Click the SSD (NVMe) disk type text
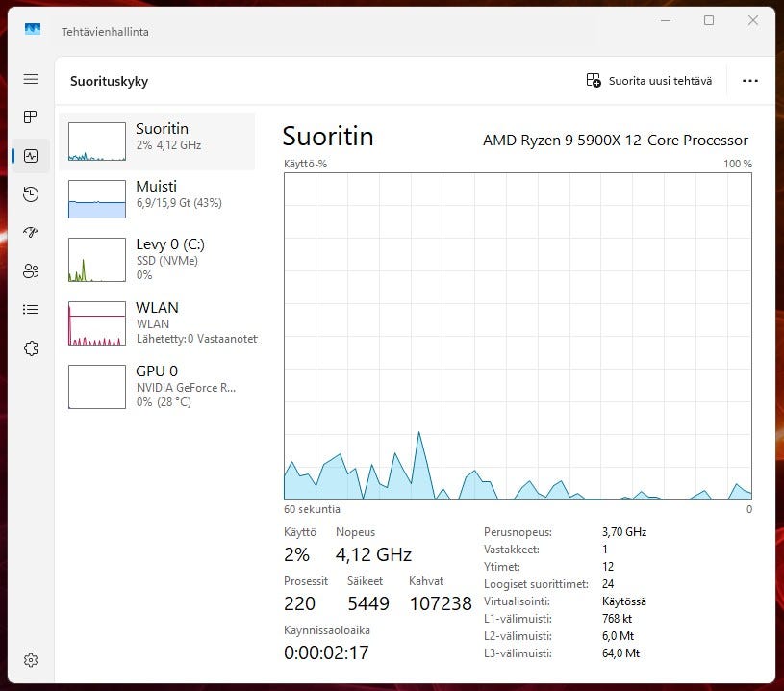 [x=167, y=260]
